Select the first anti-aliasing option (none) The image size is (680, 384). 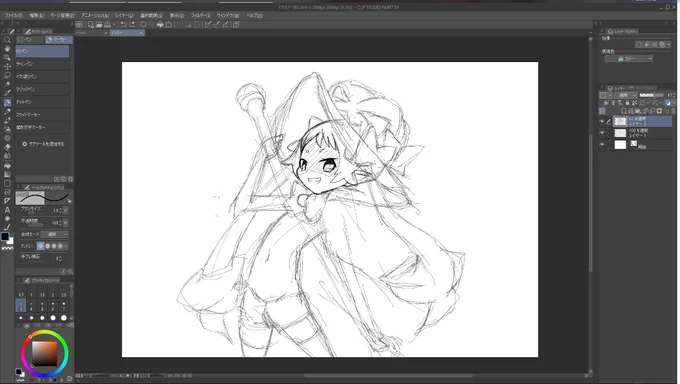point(41,246)
